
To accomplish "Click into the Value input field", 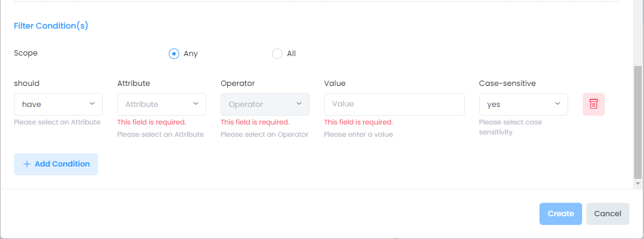I will coord(394,104).
